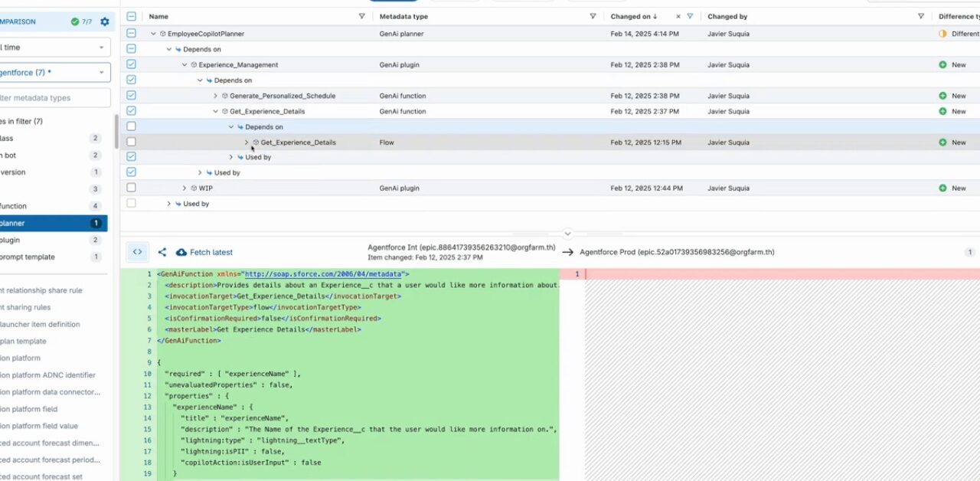Toggle the EmployeeCopilotPlanner row checkbox
Viewport: 980px width, 481px height.
132,34
